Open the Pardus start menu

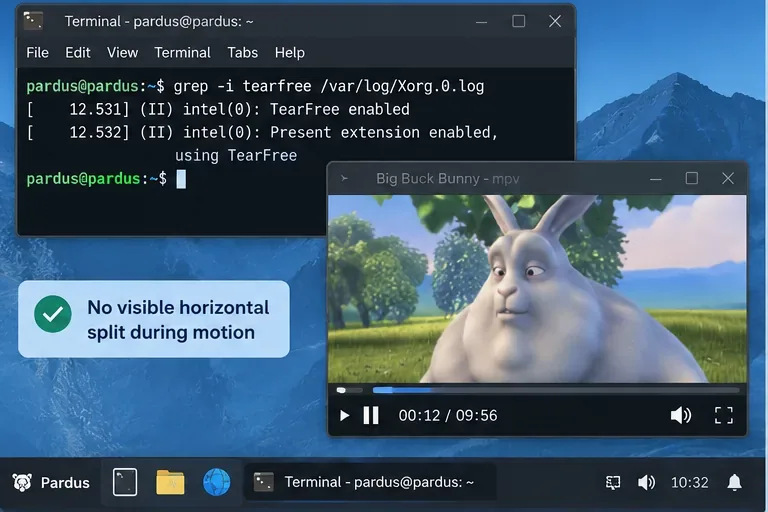coord(51,483)
